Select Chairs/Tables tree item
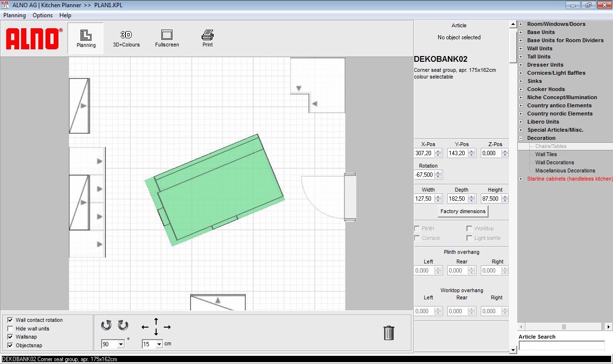The width and height of the screenshot is (613, 364). point(551,146)
